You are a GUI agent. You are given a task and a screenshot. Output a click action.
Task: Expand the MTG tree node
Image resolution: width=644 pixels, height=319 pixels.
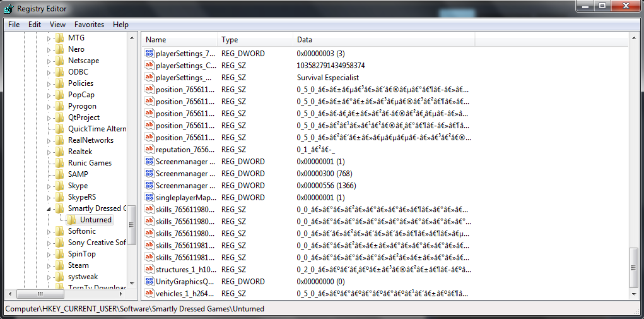tap(49, 39)
